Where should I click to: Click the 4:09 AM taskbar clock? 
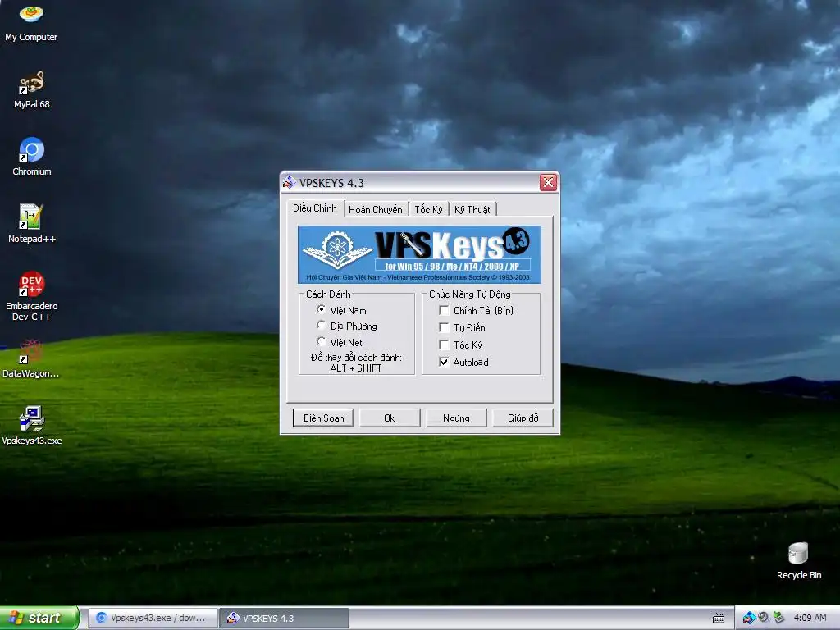point(810,618)
